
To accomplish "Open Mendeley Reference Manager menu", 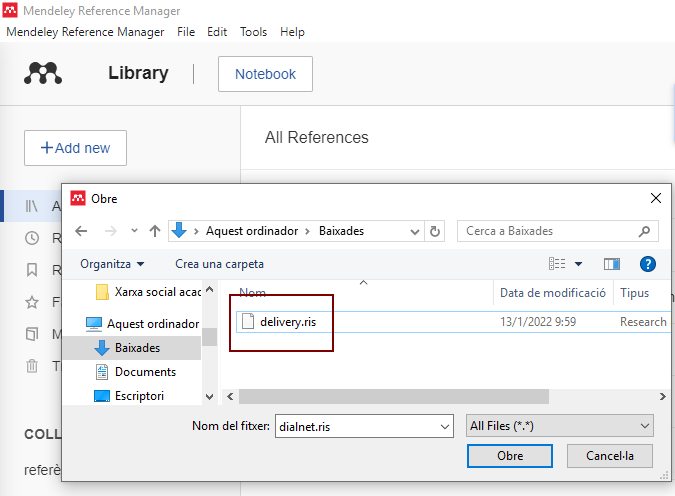I will tap(85, 32).
